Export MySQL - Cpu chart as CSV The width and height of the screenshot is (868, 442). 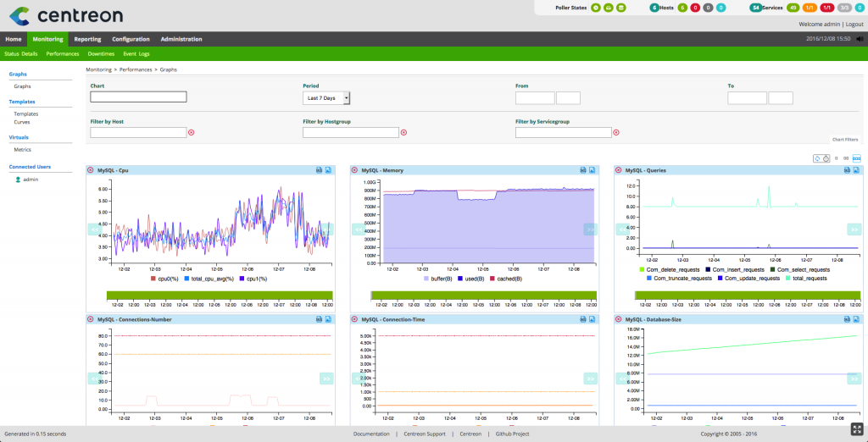coord(320,170)
